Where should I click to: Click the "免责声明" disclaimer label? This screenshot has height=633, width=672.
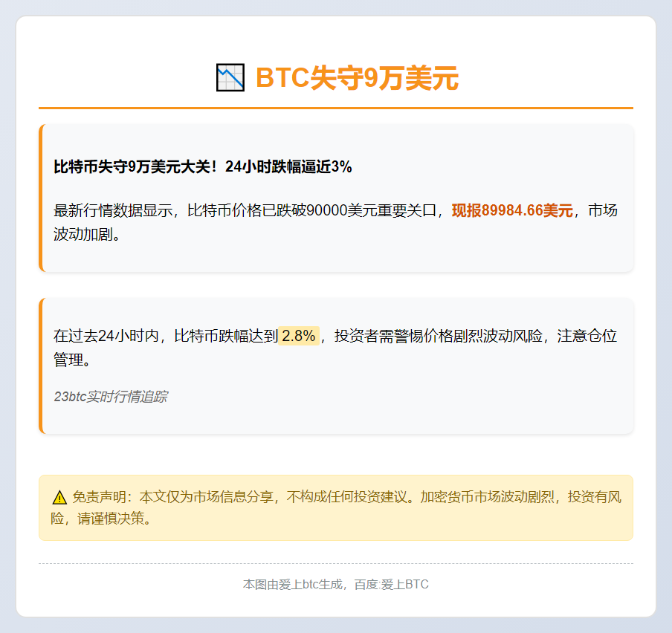click(x=100, y=497)
